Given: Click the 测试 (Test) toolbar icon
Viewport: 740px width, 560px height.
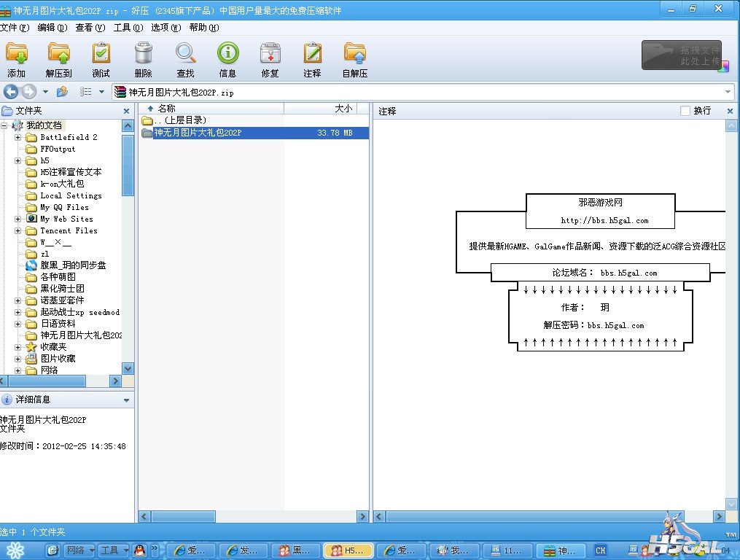Looking at the screenshot, I should pos(101,54).
